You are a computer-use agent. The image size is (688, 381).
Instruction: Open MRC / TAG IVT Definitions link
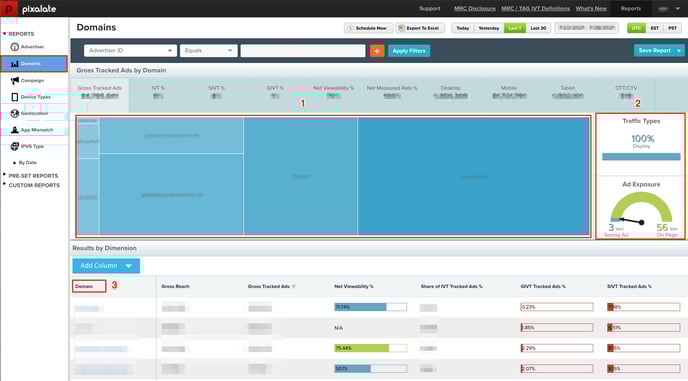point(535,8)
